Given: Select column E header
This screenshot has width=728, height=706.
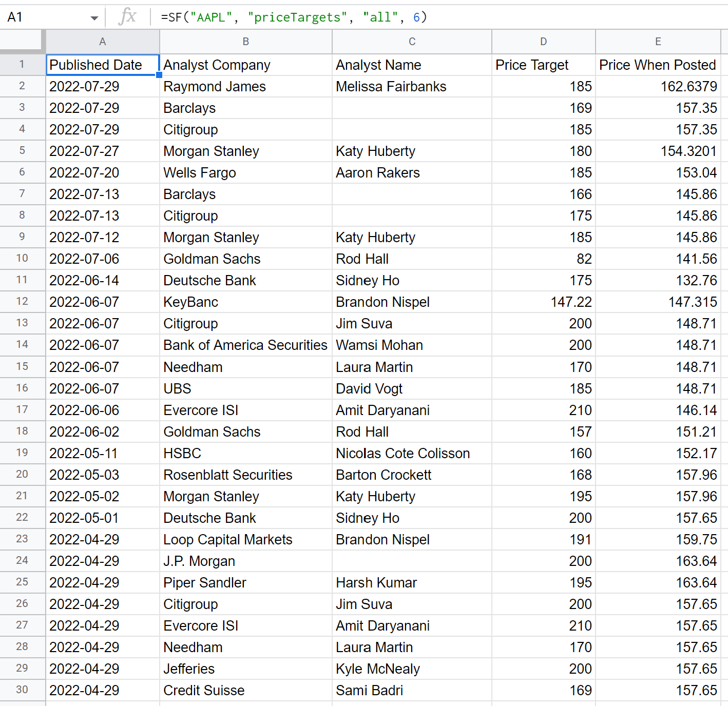Looking at the screenshot, I should [658, 42].
